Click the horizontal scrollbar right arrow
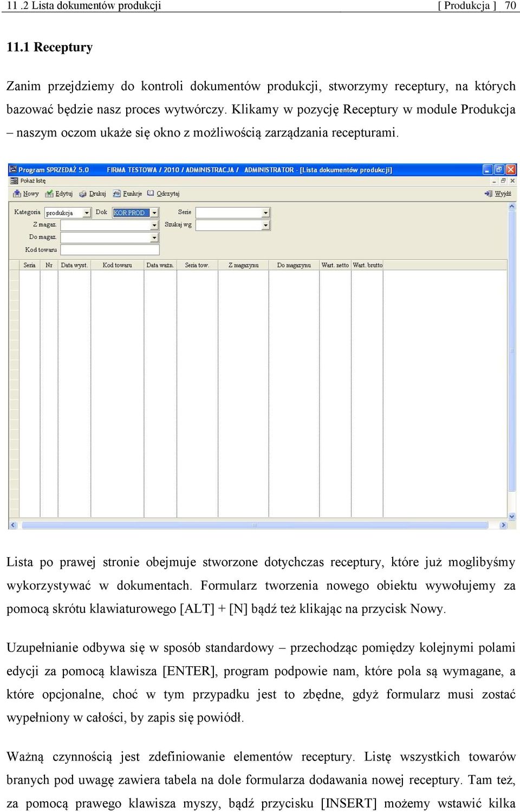The image size is (520, 812). point(503,525)
